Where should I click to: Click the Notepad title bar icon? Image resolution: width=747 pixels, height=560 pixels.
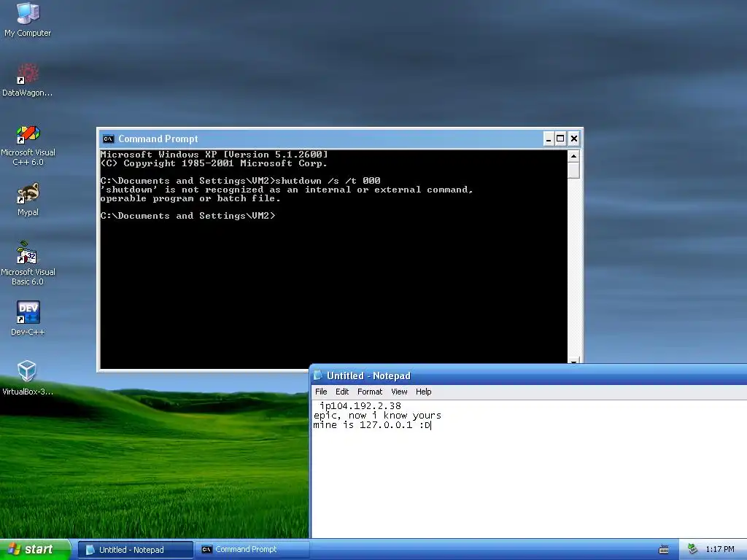click(318, 376)
